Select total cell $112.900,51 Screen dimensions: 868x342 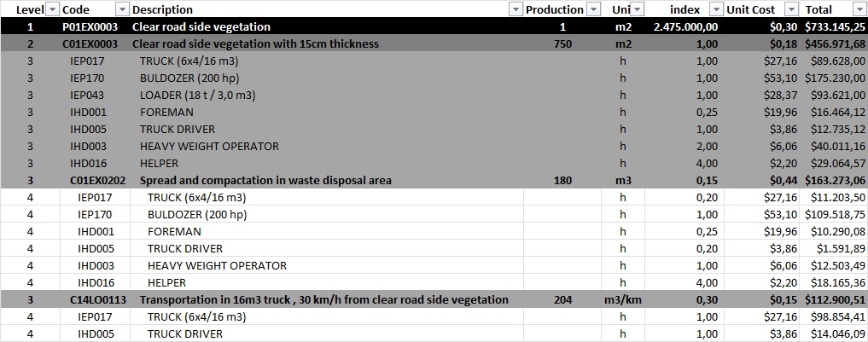point(835,300)
